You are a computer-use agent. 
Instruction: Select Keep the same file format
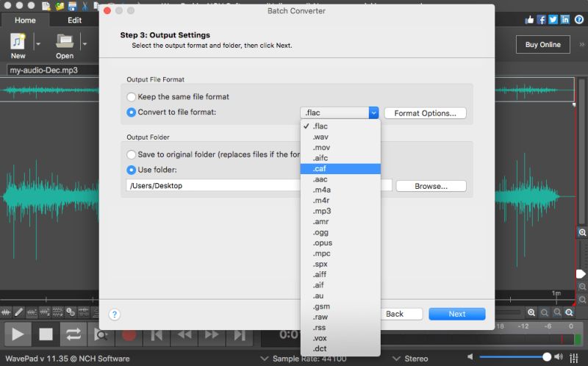[x=131, y=97]
